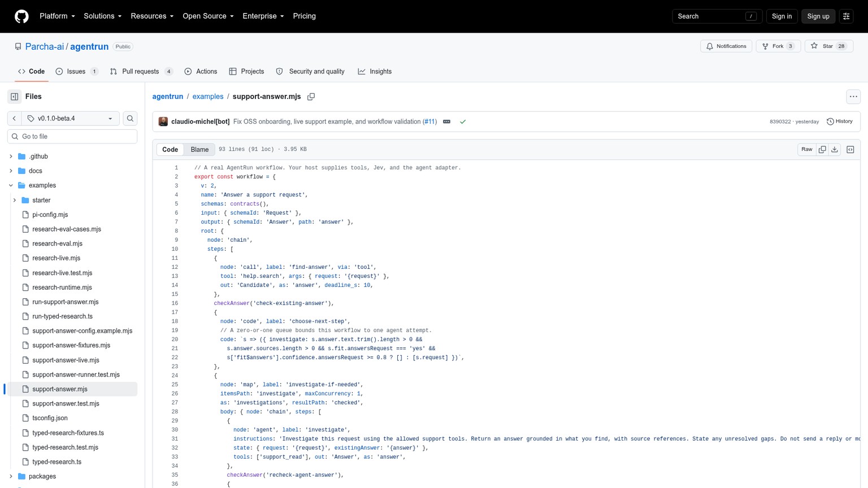Expand the packages folder
868x488 pixels.
point(11,477)
